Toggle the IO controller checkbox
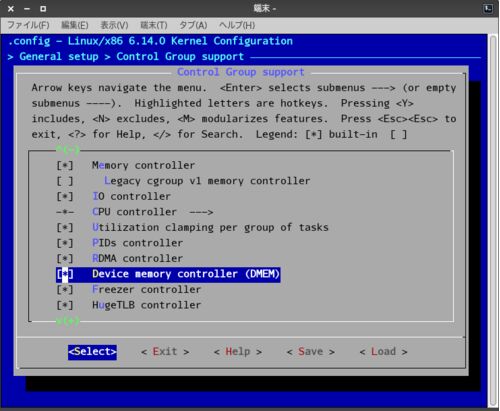The height and width of the screenshot is (411, 500). click(x=65, y=196)
